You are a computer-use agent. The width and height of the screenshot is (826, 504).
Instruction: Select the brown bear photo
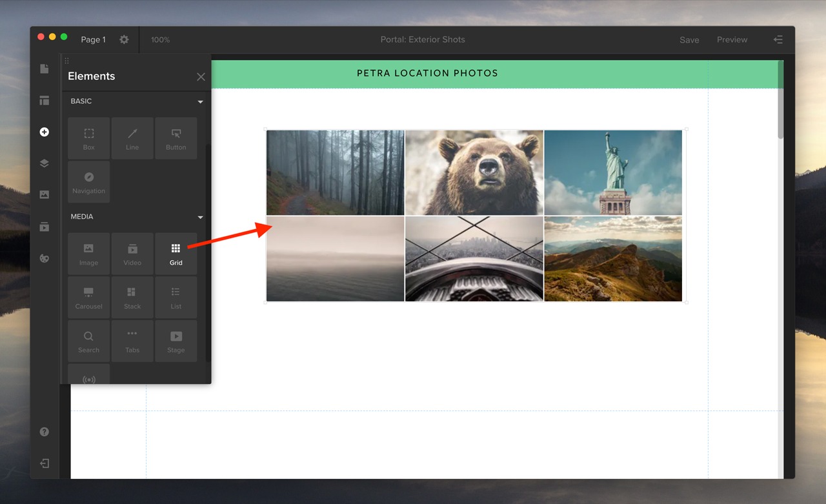tap(474, 173)
